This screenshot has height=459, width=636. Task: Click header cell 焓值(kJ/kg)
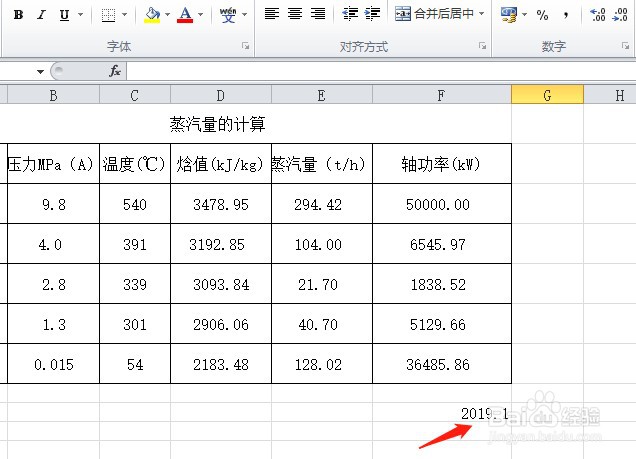tap(221, 163)
